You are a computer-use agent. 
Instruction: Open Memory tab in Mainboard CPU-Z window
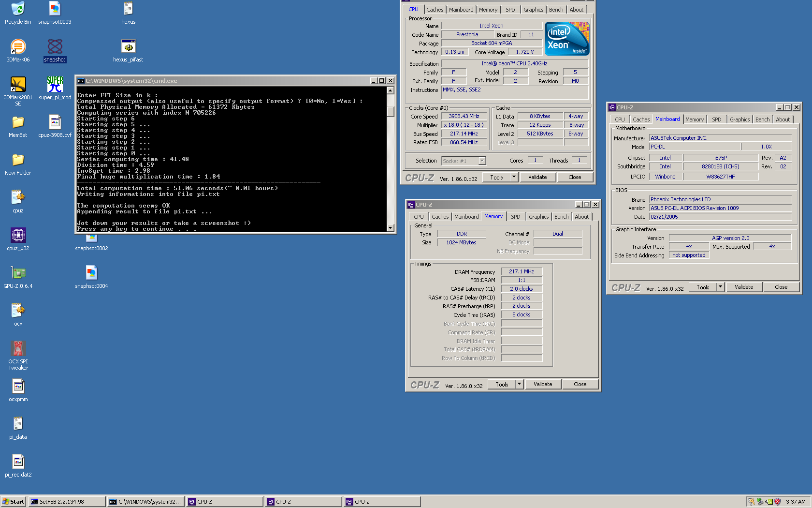[695, 120]
